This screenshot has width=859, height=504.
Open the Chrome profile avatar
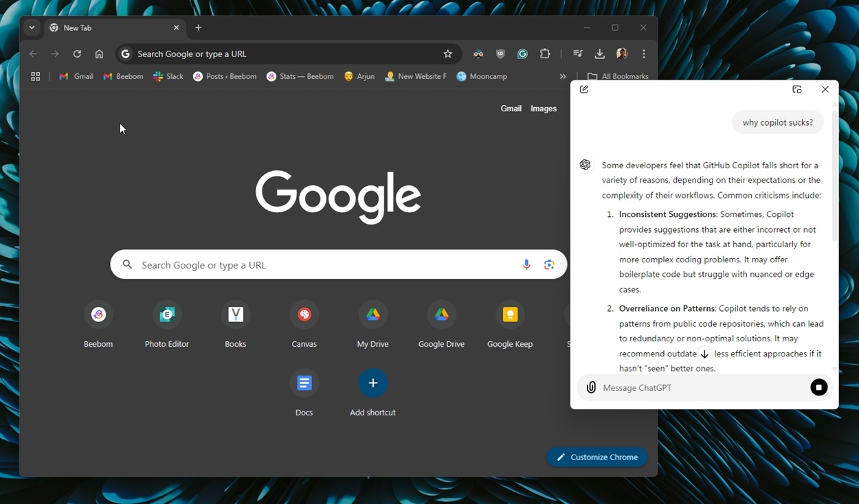click(621, 54)
